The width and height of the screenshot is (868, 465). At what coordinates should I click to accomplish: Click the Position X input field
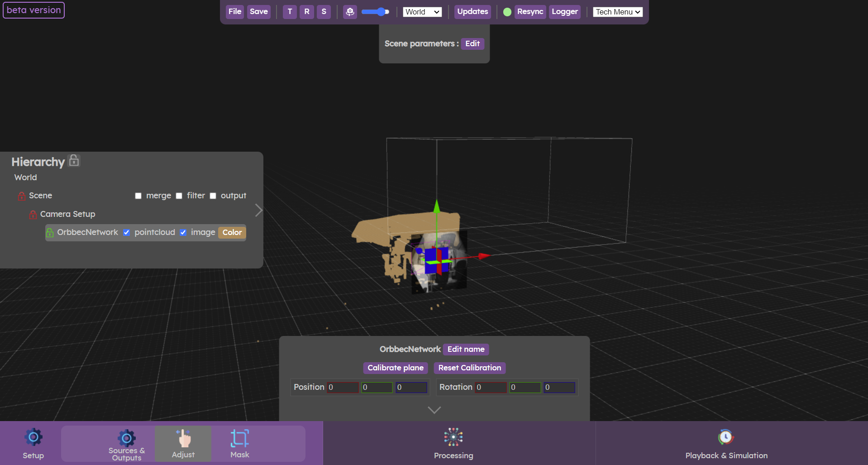[343, 387]
